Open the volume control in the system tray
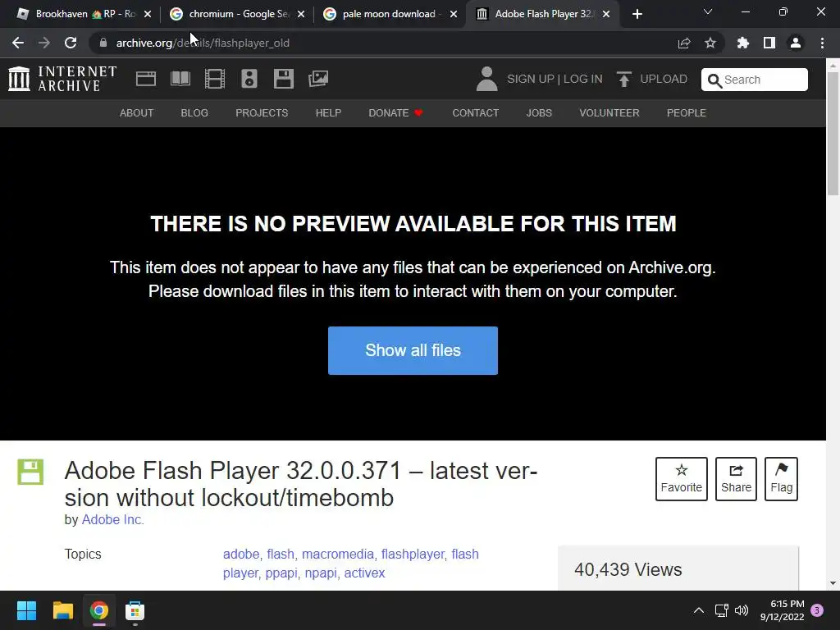 742,610
